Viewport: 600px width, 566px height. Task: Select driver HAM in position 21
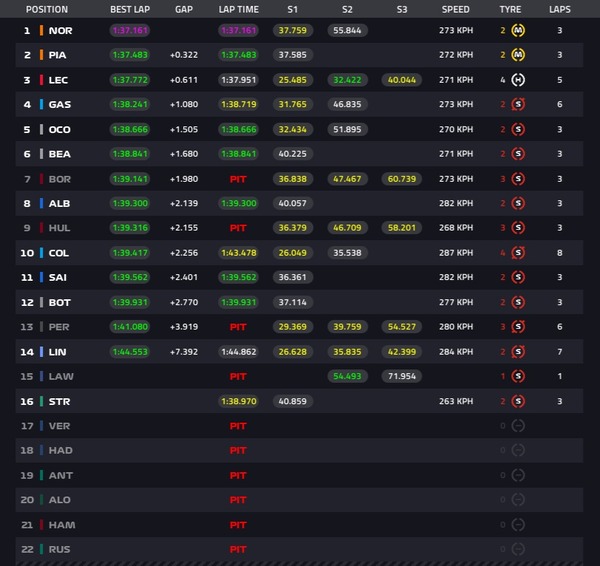tap(62, 525)
